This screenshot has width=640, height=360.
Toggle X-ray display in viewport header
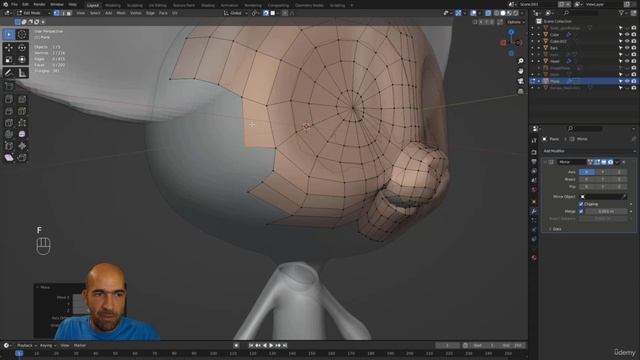point(488,13)
